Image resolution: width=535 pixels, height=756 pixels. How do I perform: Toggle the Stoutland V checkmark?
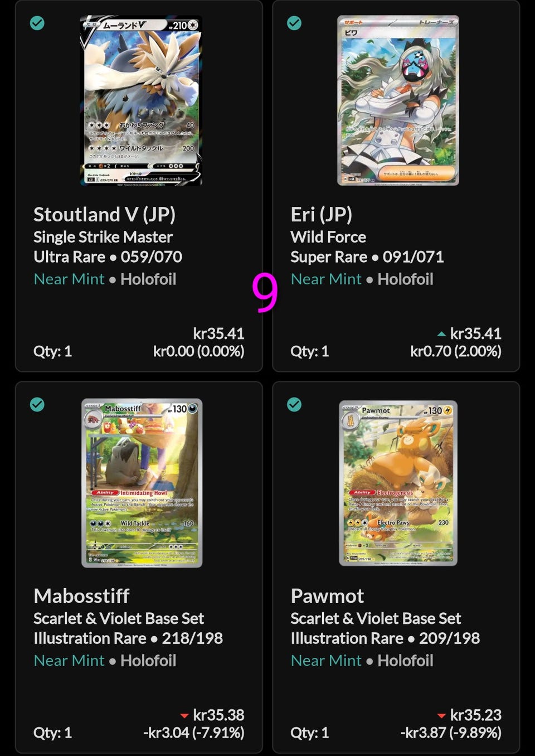[x=37, y=23]
